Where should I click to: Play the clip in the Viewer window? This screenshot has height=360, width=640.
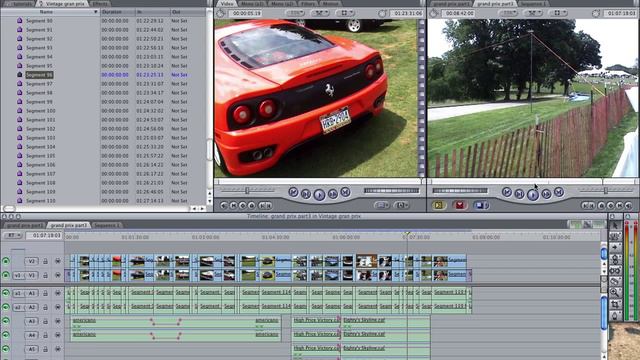pyautogui.click(x=319, y=195)
